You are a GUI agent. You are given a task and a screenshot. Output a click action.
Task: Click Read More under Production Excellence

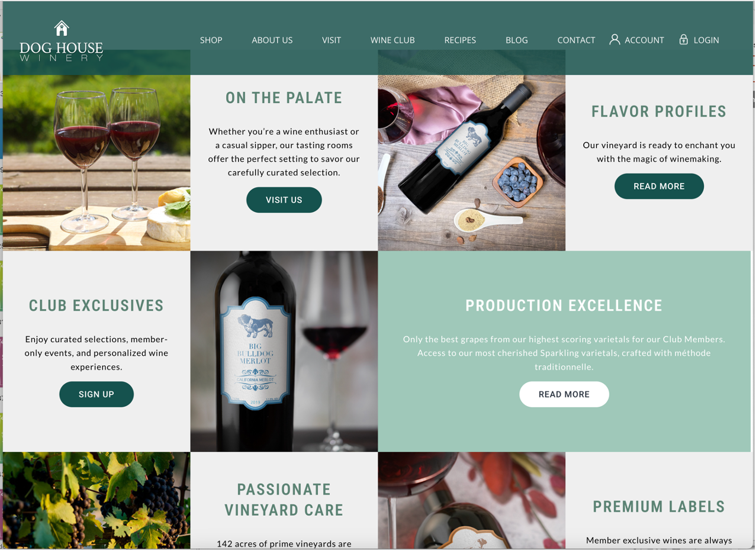click(x=564, y=394)
